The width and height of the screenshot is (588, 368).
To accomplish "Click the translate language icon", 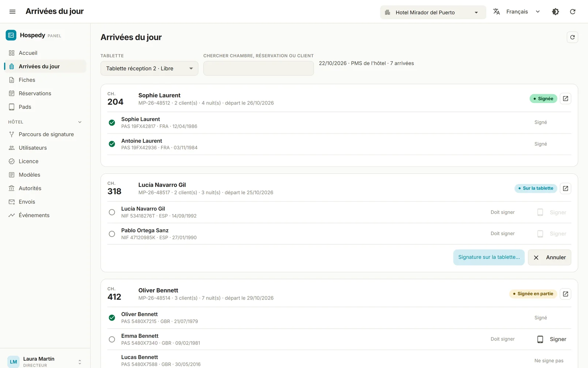I will (496, 12).
